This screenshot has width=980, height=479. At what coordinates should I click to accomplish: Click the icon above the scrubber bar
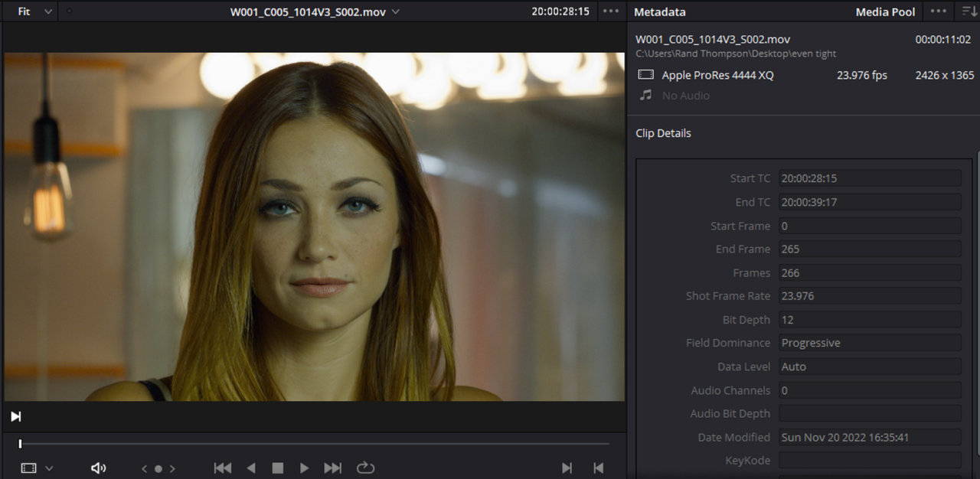point(15,416)
